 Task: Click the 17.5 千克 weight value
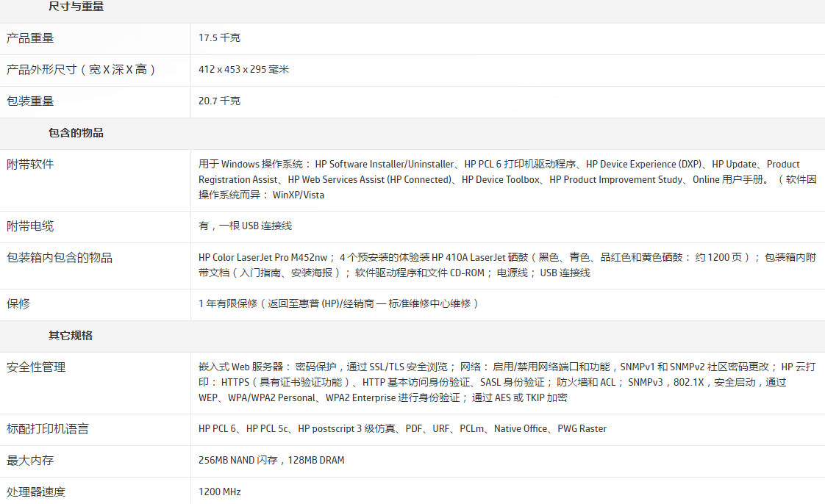219,38
